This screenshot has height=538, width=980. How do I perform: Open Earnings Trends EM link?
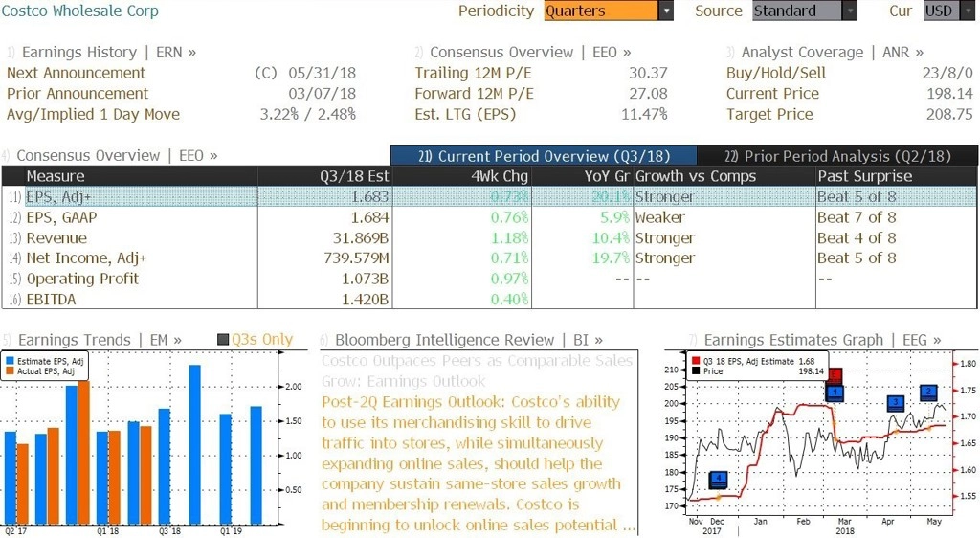coord(93,340)
